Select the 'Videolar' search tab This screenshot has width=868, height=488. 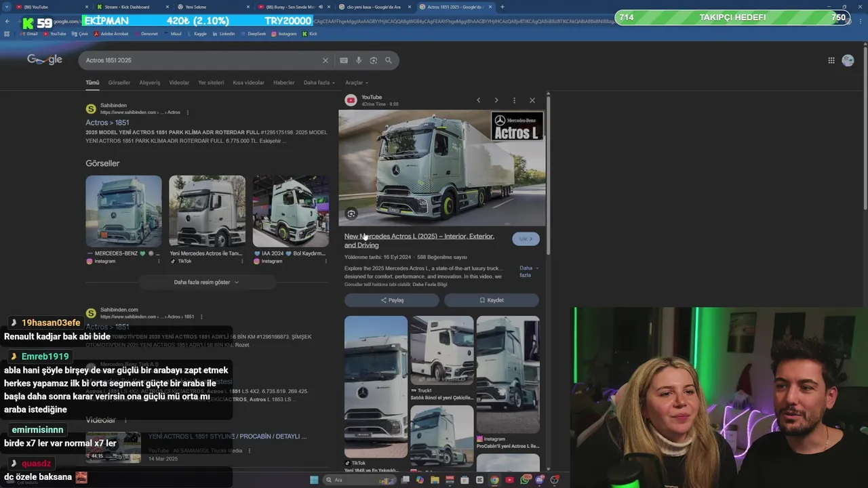coord(179,83)
